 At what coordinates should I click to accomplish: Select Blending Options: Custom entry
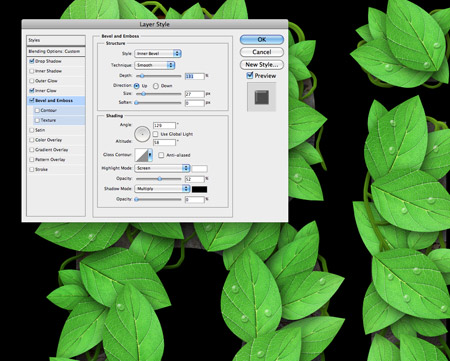[x=56, y=51]
